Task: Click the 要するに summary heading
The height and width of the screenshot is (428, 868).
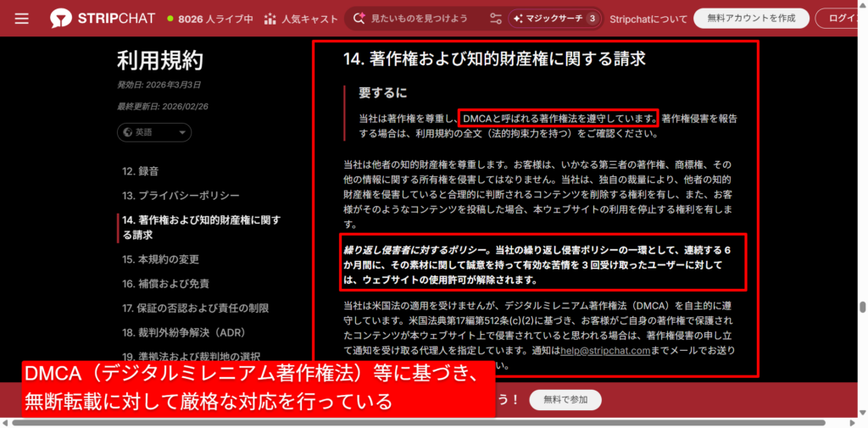Action: [384, 93]
